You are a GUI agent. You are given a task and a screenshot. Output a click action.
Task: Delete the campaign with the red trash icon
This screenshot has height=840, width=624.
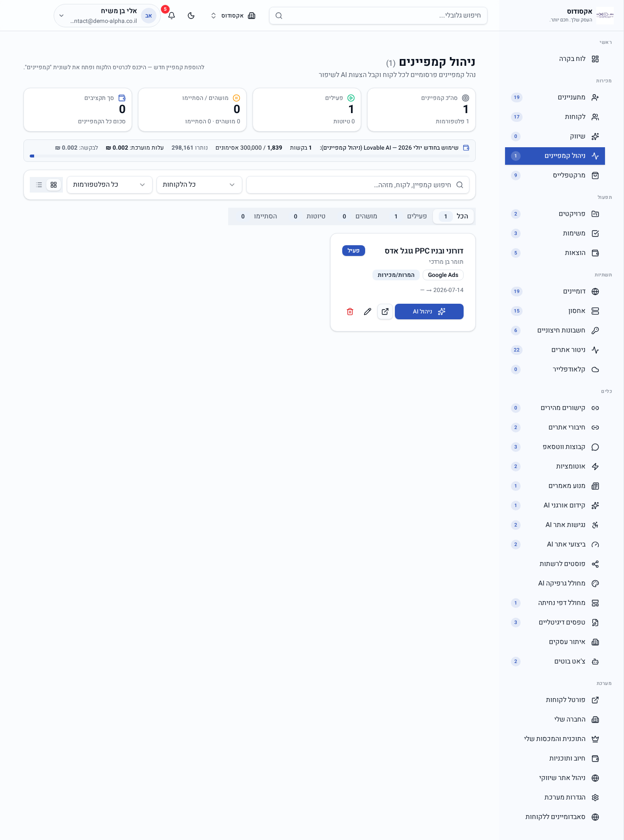click(x=350, y=312)
